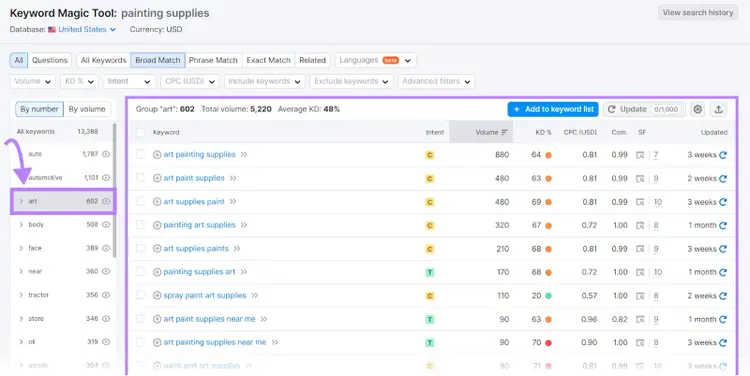Select the Phrase Match tab
Viewport: 750px width, 376px height.
point(213,60)
